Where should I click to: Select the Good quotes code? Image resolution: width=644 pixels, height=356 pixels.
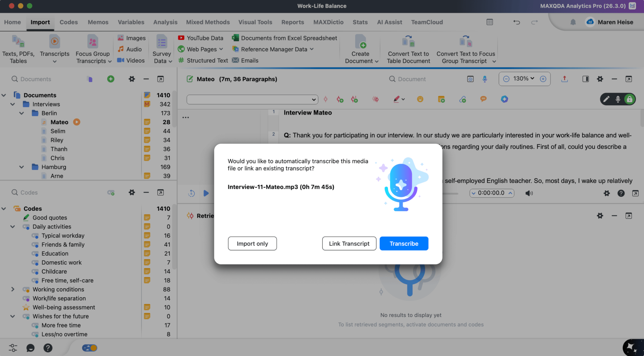(49, 218)
